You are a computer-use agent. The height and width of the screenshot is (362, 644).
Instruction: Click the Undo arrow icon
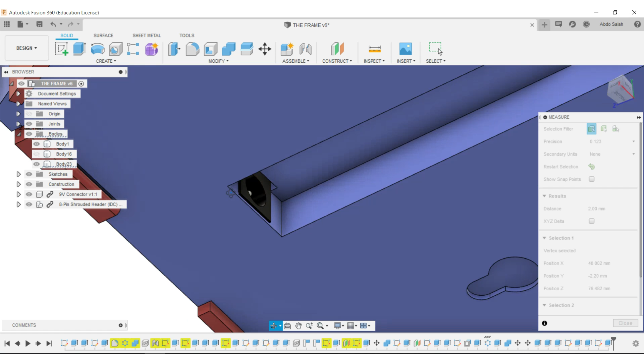(53, 24)
